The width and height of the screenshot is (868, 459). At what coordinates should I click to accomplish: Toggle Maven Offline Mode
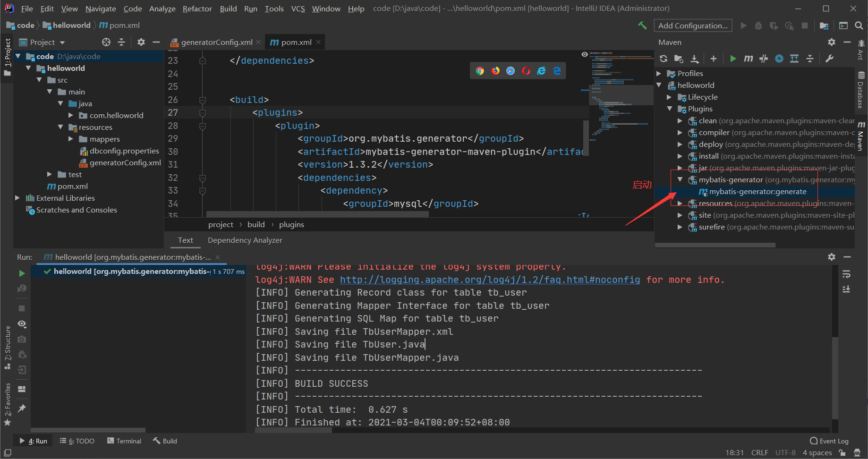[764, 59]
